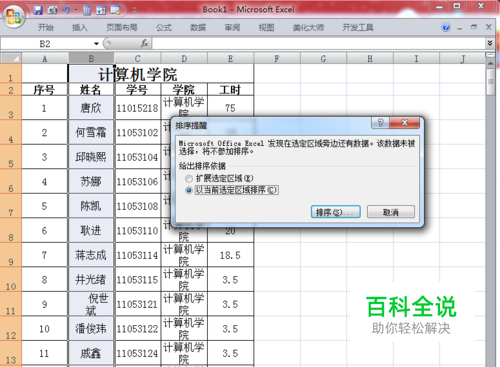
Task: Select the cell containing 苏娜
Action: click(x=91, y=181)
